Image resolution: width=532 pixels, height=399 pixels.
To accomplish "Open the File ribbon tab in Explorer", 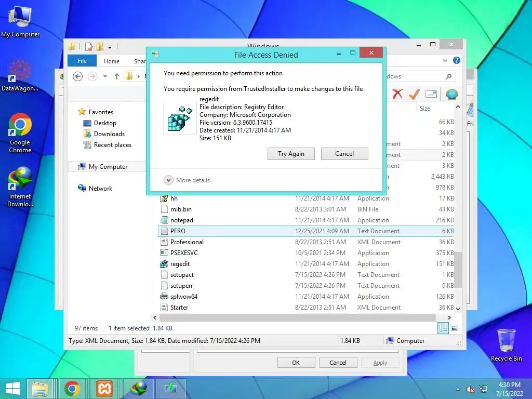I will [x=82, y=61].
